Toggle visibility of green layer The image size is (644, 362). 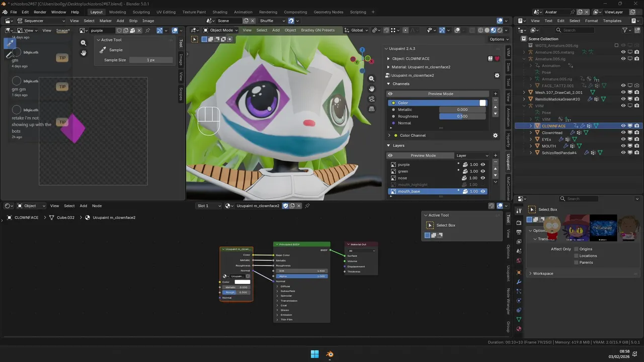(483, 171)
